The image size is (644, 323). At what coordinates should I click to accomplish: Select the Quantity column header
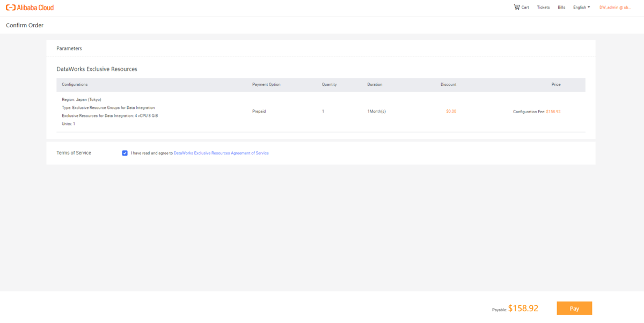click(x=329, y=85)
